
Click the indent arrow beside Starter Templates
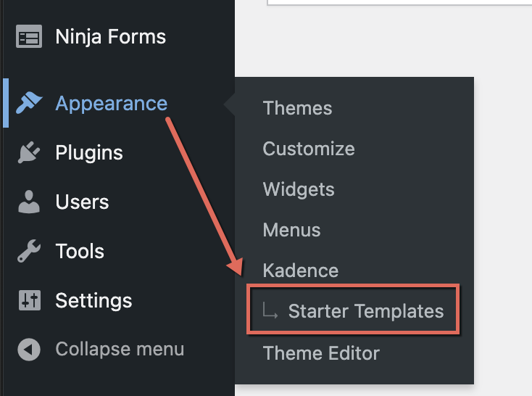pos(270,312)
